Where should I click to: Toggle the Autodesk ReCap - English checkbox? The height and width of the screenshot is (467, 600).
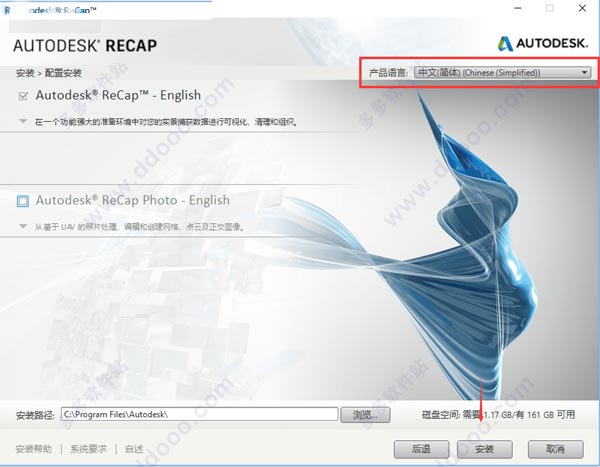pos(23,96)
